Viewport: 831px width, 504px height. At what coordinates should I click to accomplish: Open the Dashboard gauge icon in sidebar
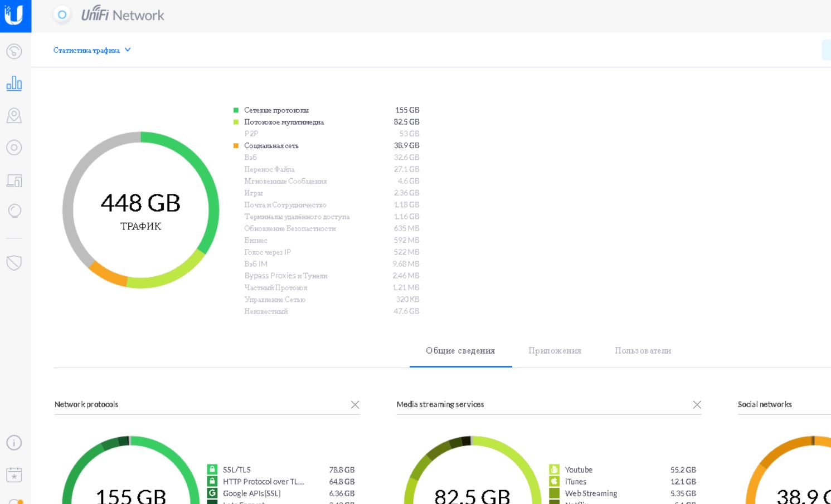point(14,52)
